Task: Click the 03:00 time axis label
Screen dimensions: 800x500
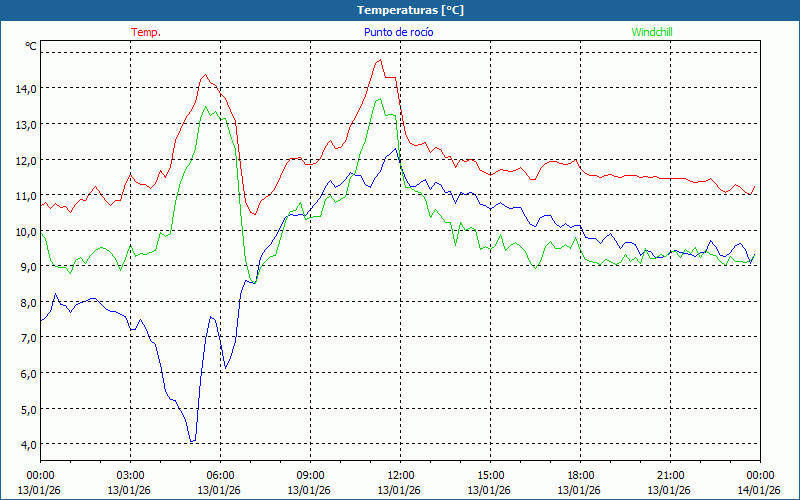Action: tap(130, 475)
